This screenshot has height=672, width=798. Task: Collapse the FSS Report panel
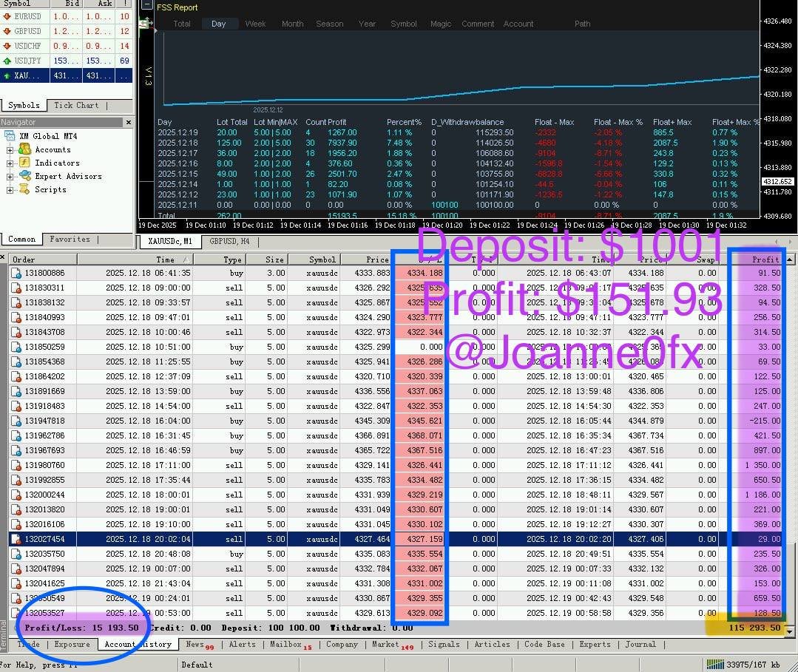[x=146, y=6]
